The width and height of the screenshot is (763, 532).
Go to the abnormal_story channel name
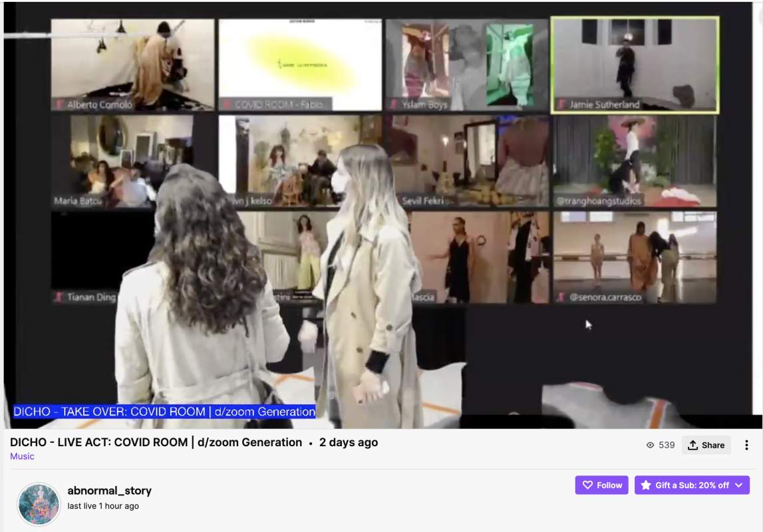point(109,491)
